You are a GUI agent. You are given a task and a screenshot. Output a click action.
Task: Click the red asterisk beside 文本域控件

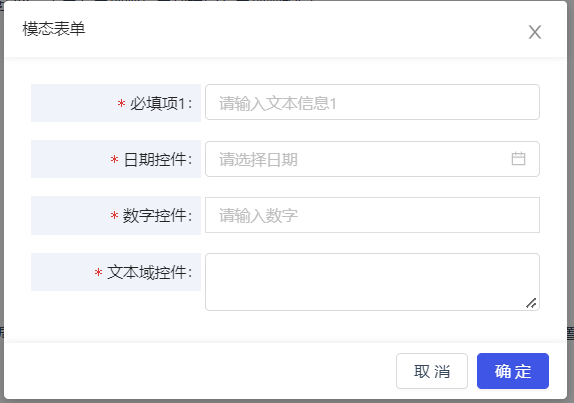[x=98, y=272]
